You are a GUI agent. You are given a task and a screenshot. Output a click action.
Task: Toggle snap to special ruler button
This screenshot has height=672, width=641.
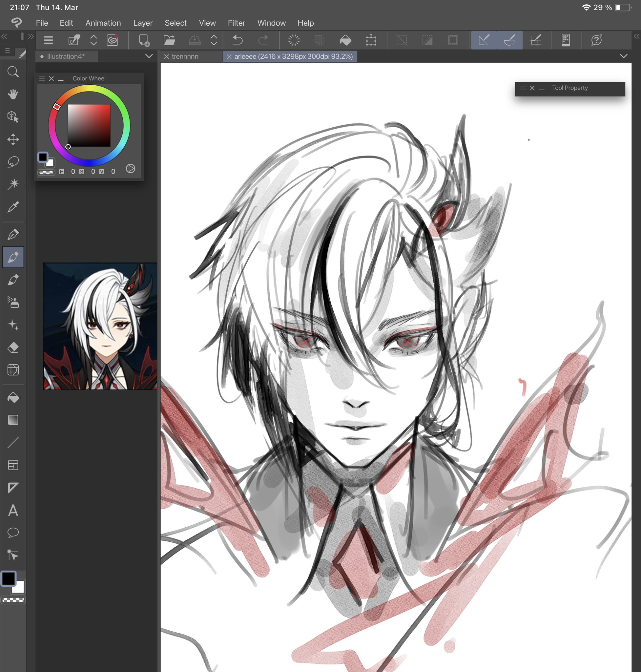pyautogui.click(x=509, y=40)
